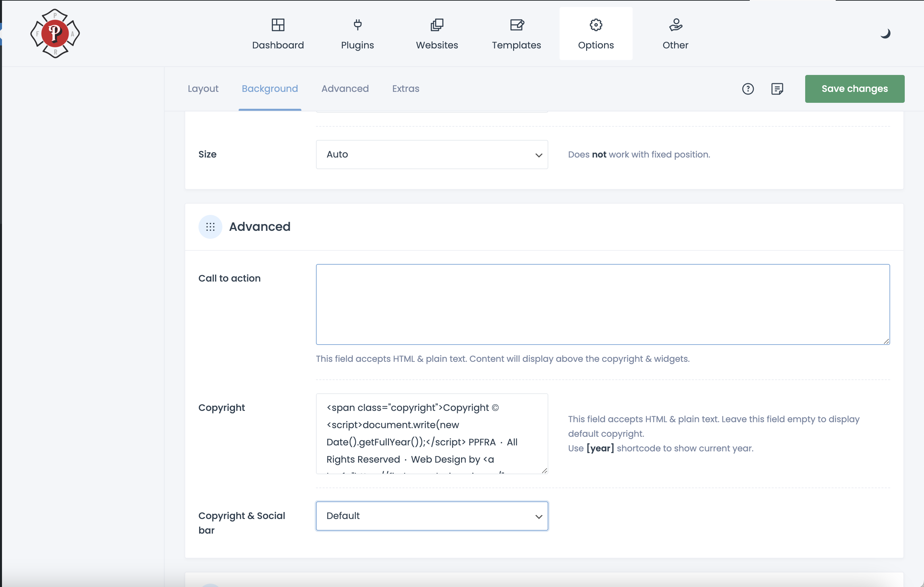Click the 'Does not work with fixed position' note

[639, 155]
